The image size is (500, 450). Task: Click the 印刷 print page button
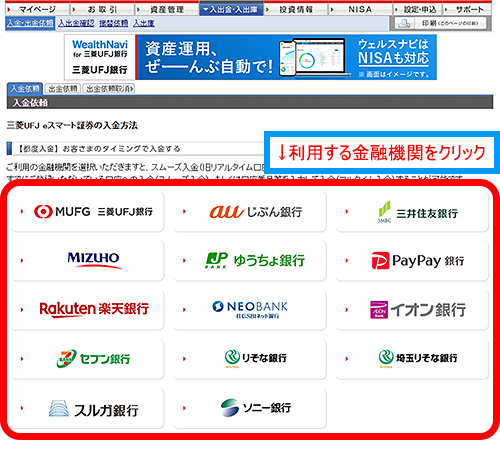tap(441, 23)
